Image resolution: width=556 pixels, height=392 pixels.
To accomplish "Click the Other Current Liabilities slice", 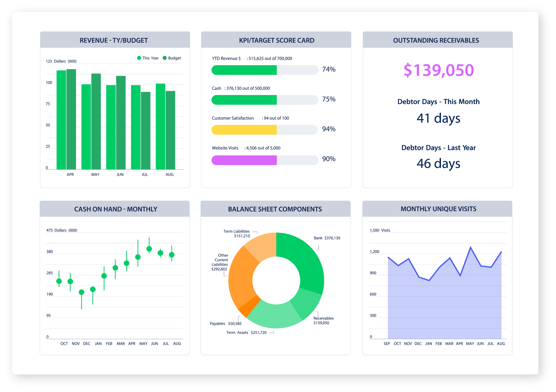I will coord(241,278).
